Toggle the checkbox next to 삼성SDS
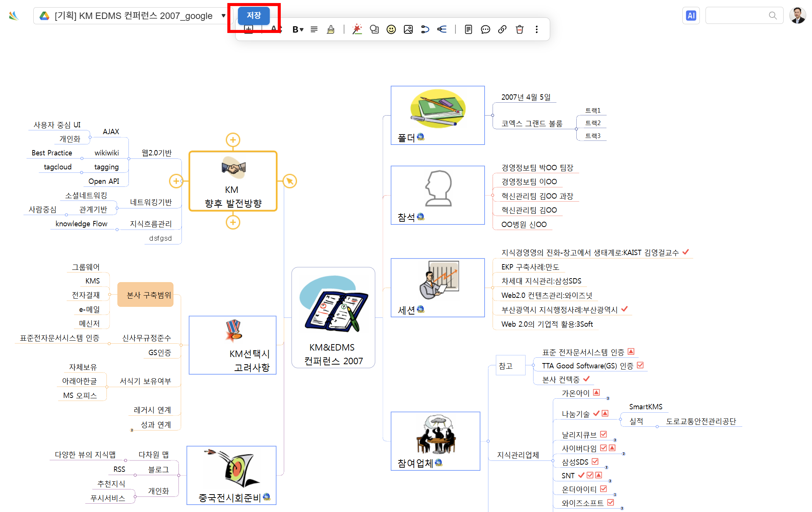This screenshot has height=512, width=812. [595, 462]
